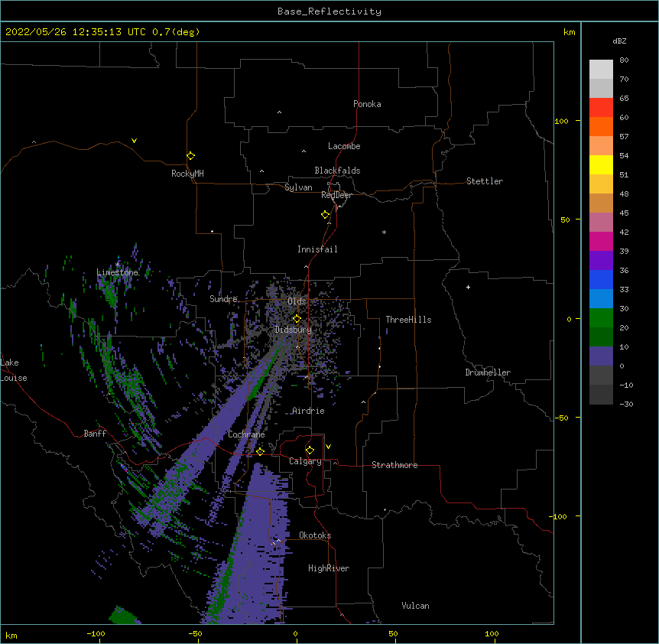Pick the red 60-65 dBZ legend swatch

(601, 108)
